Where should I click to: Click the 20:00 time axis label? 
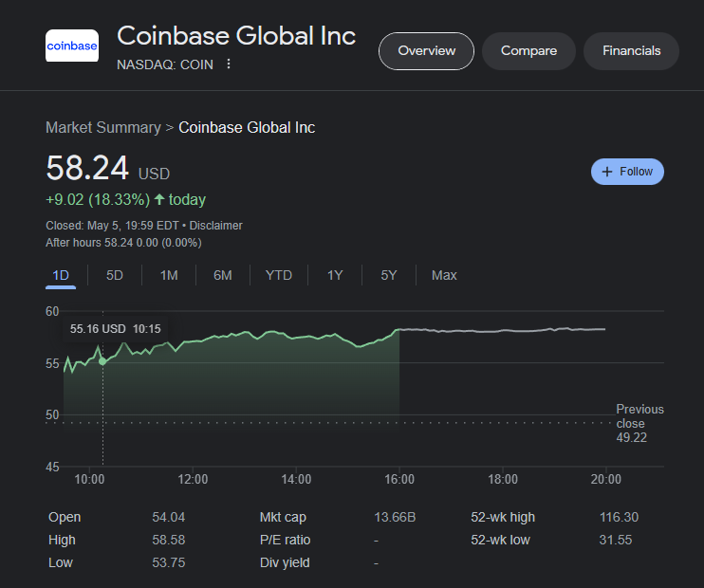click(605, 479)
